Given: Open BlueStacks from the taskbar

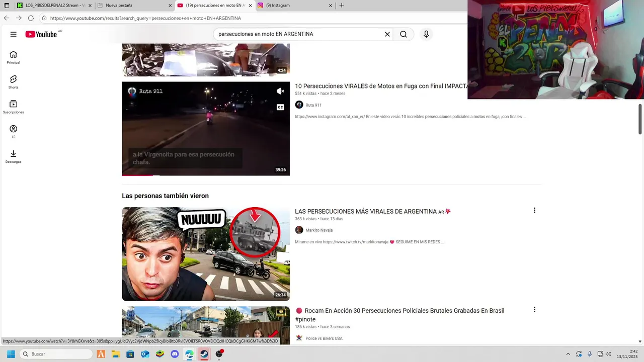Looking at the screenshot, I should (159, 354).
